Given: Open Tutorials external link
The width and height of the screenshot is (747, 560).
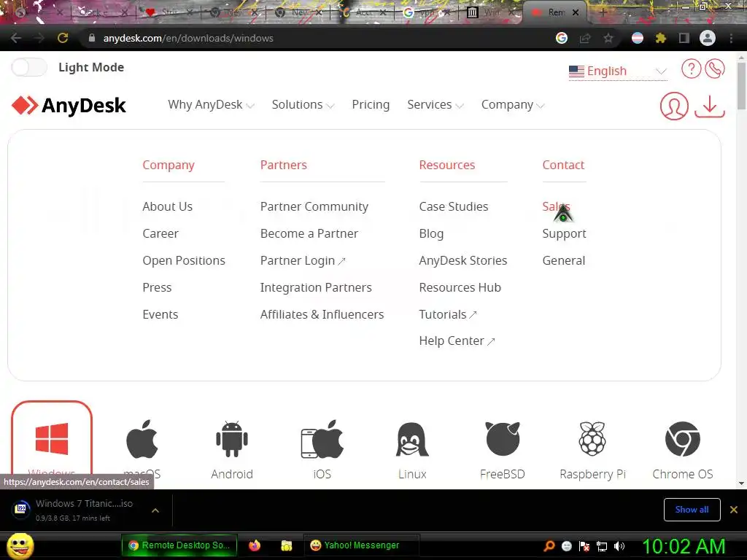Looking at the screenshot, I should (448, 314).
